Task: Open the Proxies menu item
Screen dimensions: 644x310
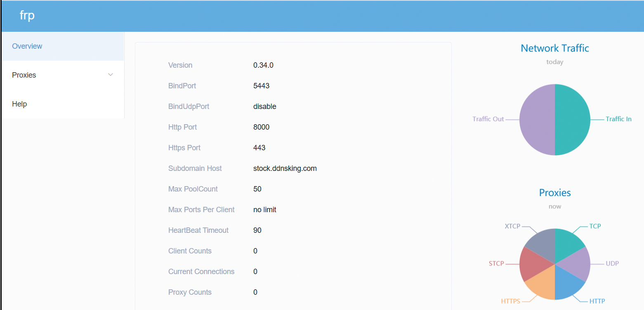Action: [x=63, y=75]
